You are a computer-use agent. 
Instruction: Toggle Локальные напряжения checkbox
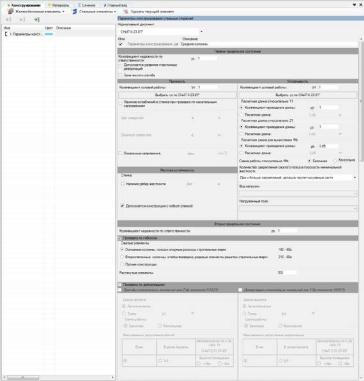(121, 153)
